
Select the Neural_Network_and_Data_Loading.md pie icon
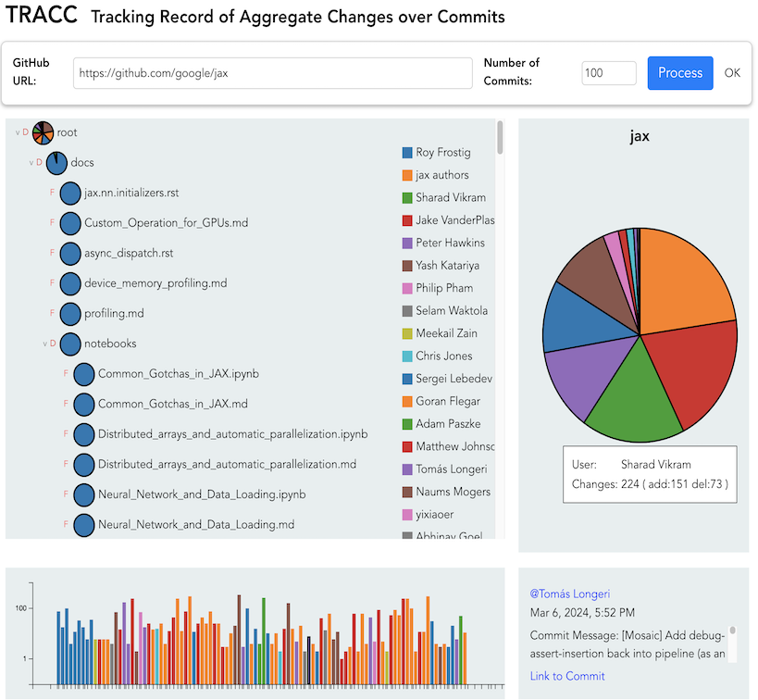point(83,525)
